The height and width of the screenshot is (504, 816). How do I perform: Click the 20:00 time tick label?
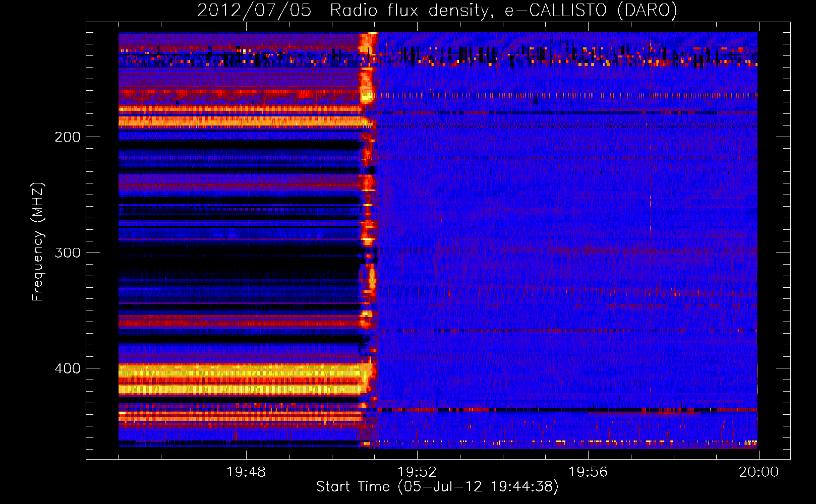759,472
